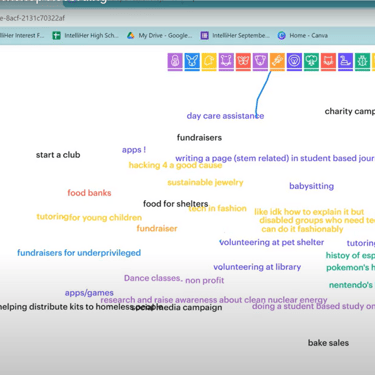Select the first purple avatar icon in the row
The height and width of the screenshot is (375, 375).
tap(175, 62)
